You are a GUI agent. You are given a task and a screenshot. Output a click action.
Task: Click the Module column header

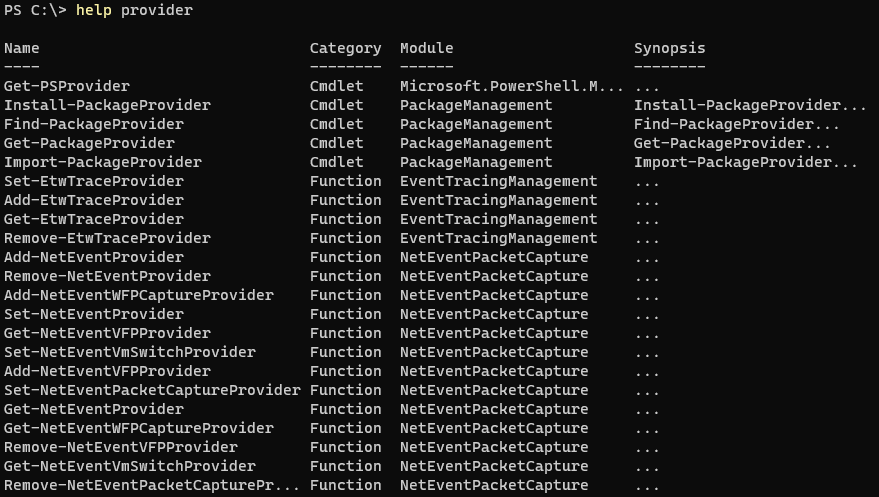(x=427, y=48)
